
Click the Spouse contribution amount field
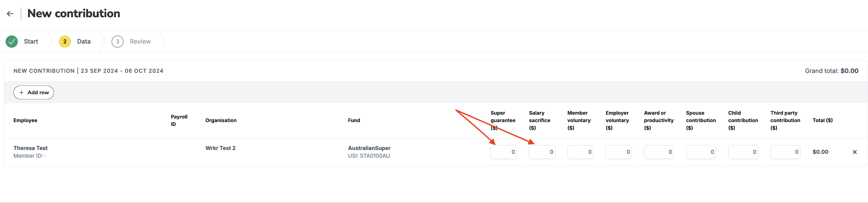click(x=701, y=152)
